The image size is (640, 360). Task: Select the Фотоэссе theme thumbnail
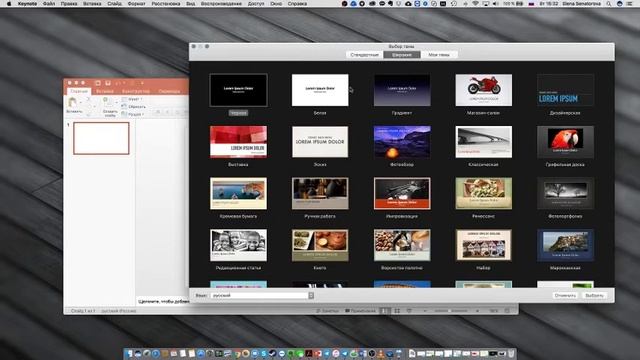pos(402,142)
